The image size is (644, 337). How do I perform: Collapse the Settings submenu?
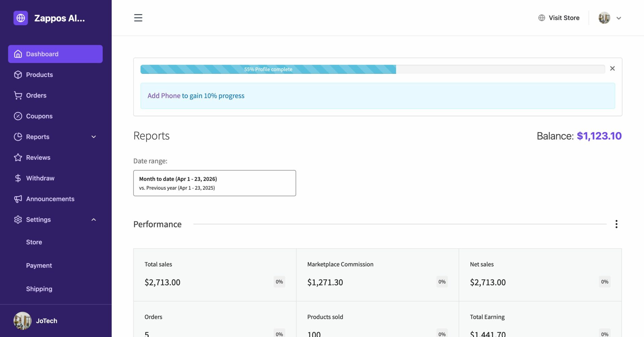[93, 219]
